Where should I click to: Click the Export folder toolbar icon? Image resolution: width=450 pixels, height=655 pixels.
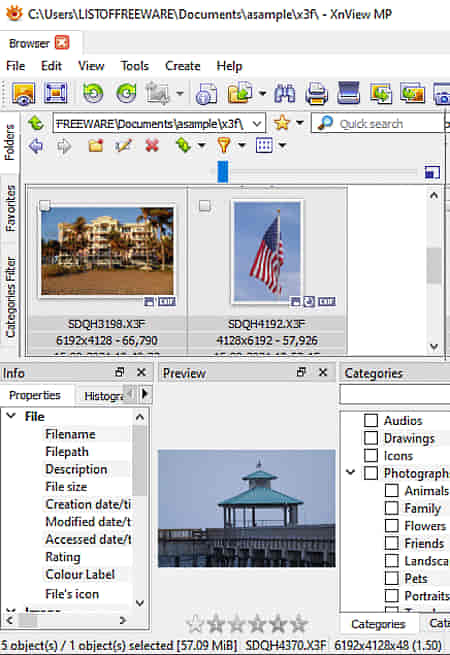click(240, 93)
